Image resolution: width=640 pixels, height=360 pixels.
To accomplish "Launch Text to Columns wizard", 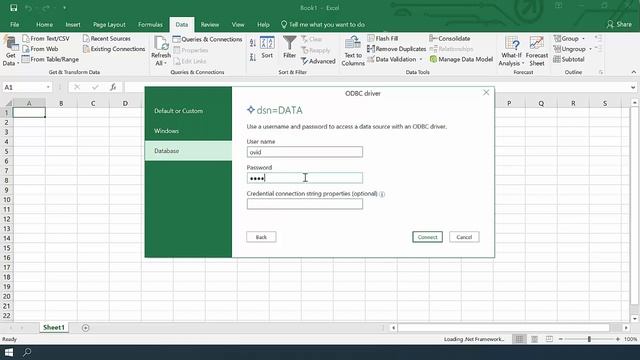I will 353,51.
